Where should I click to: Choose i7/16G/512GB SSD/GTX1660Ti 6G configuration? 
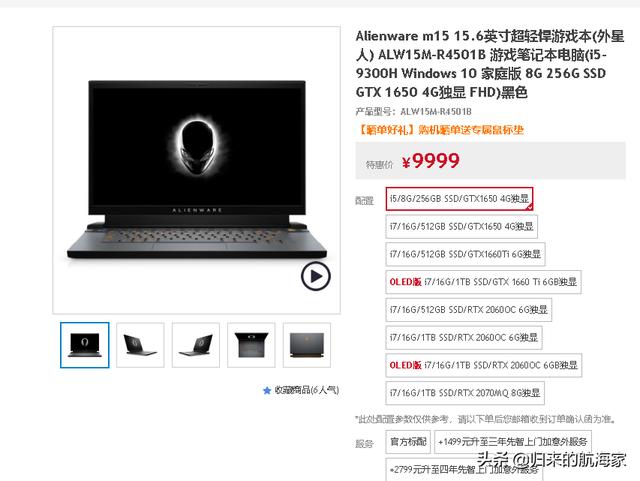click(x=465, y=254)
